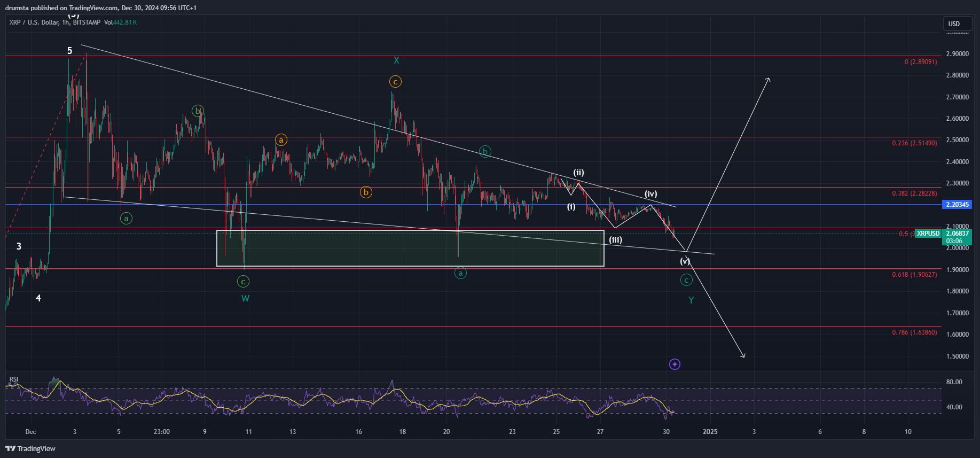Image resolution: width=980 pixels, height=458 pixels.
Task: Select the Fibonacci 0.236 (2.51490) label
Action: tap(914, 143)
